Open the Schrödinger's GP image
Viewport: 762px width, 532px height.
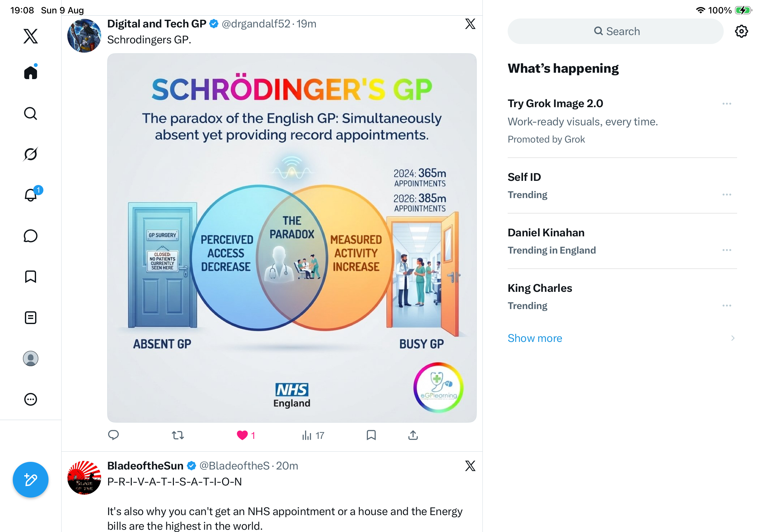coord(292,238)
